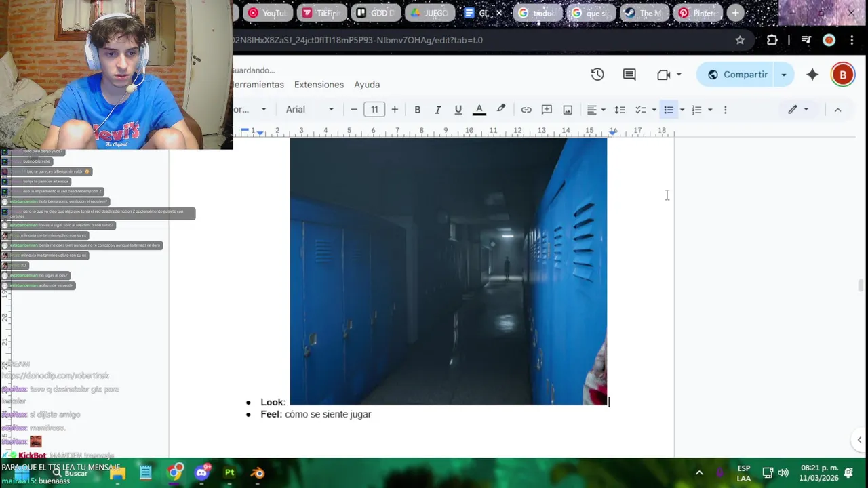The width and height of the screenshot is (868, 488).
Task: Open the editing mode pencil dropdown
Action: pyautogui.click(x=798, y=110)
